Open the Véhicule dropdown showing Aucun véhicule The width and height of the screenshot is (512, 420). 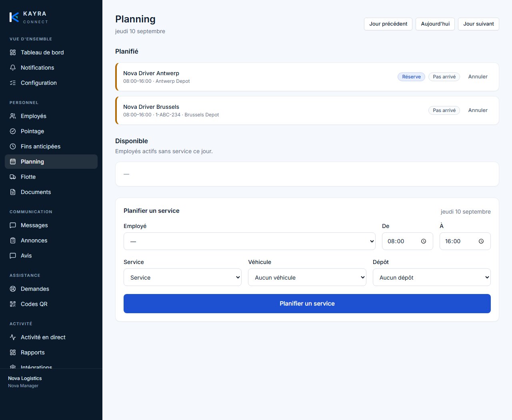(307, 277)
